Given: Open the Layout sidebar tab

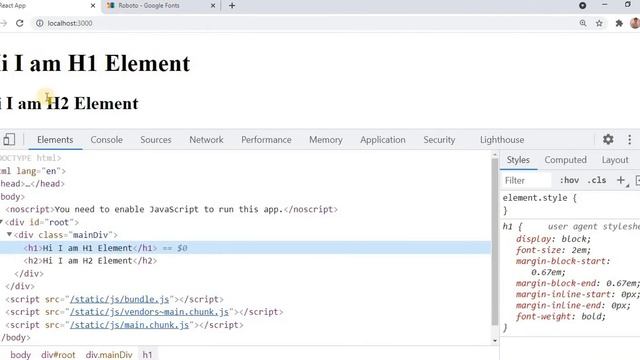Looking at the screenshot, I should (x=615, y=160).
